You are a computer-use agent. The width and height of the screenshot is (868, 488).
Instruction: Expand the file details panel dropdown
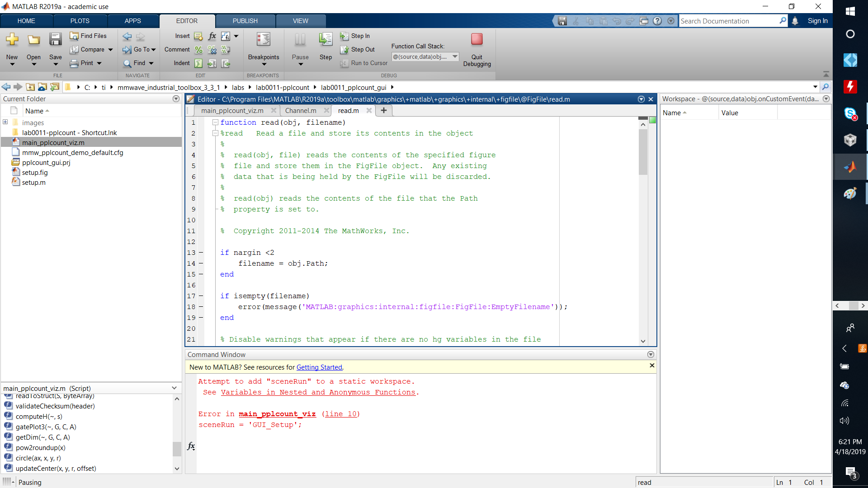[x=174, y=388]
